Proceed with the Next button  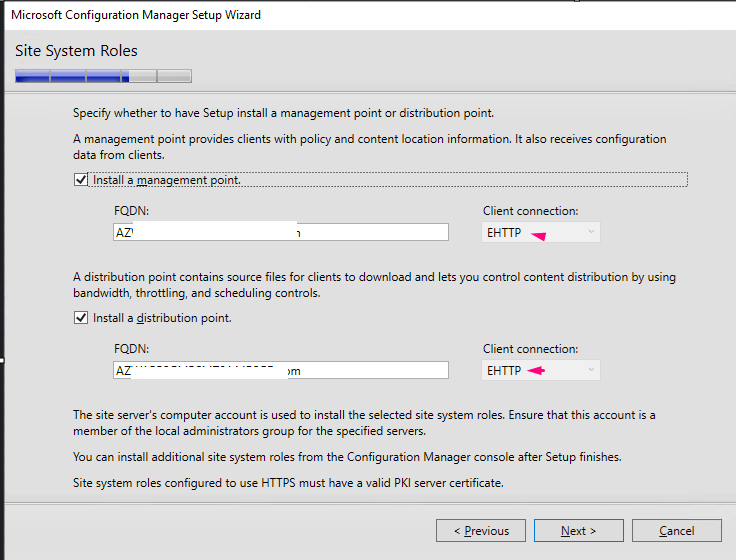[x=579, y=530]
